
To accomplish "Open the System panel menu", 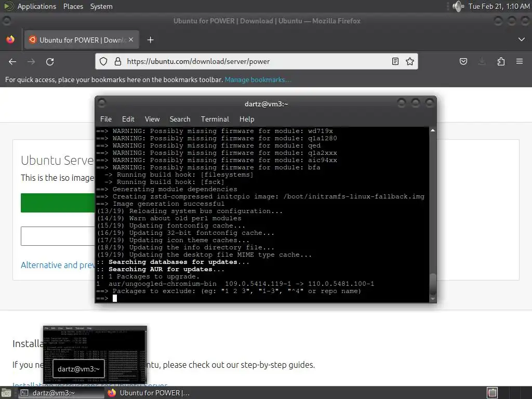I will pyautogui.click(x=101, y=6).
